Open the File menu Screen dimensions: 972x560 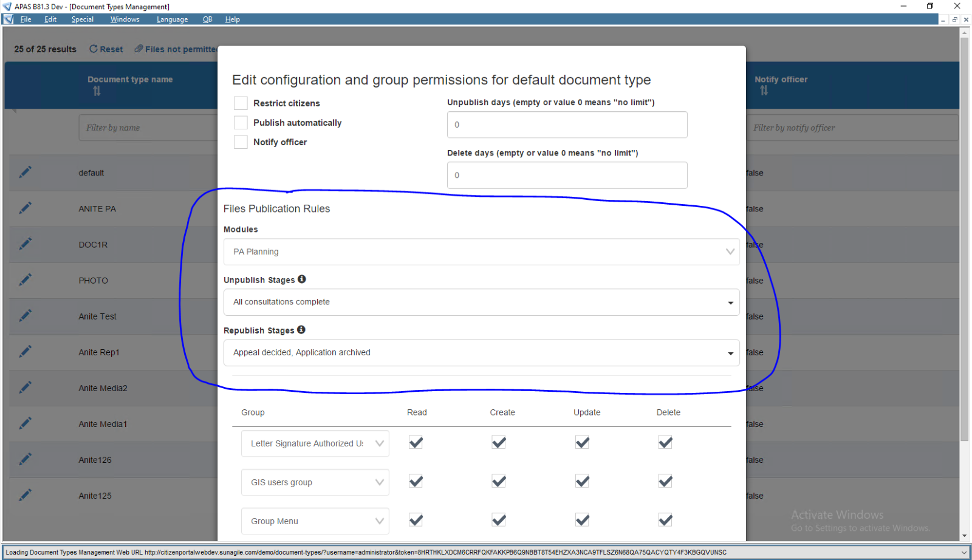coord(26,19)
